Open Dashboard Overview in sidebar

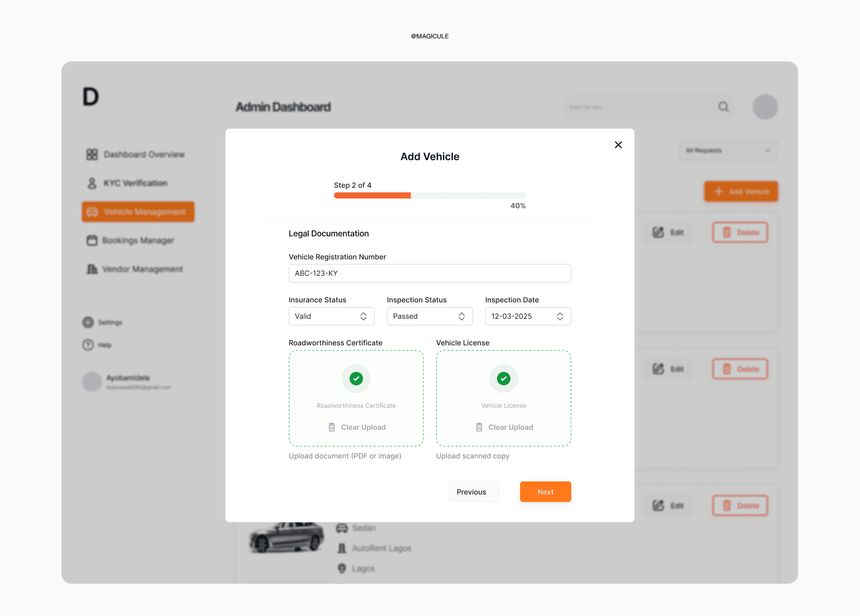click(x=136, y=155)
